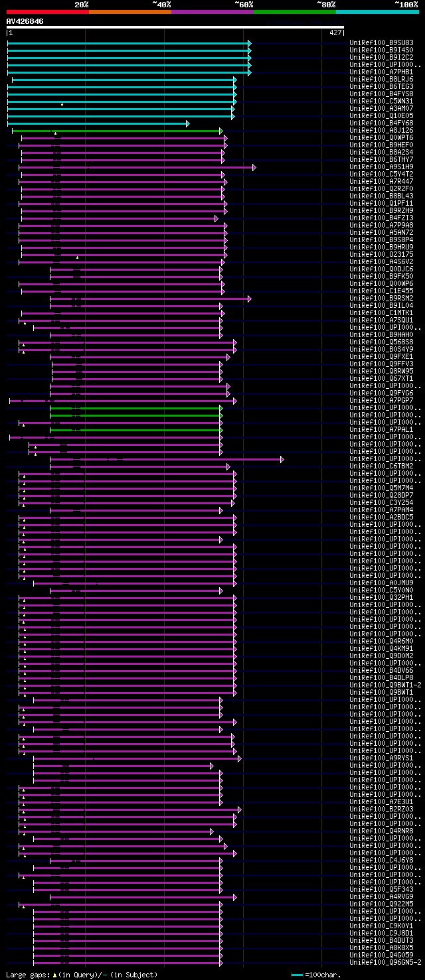Select the UniRef100_A7E3U1 label
The image size is (425, 980).
(381, 802)
